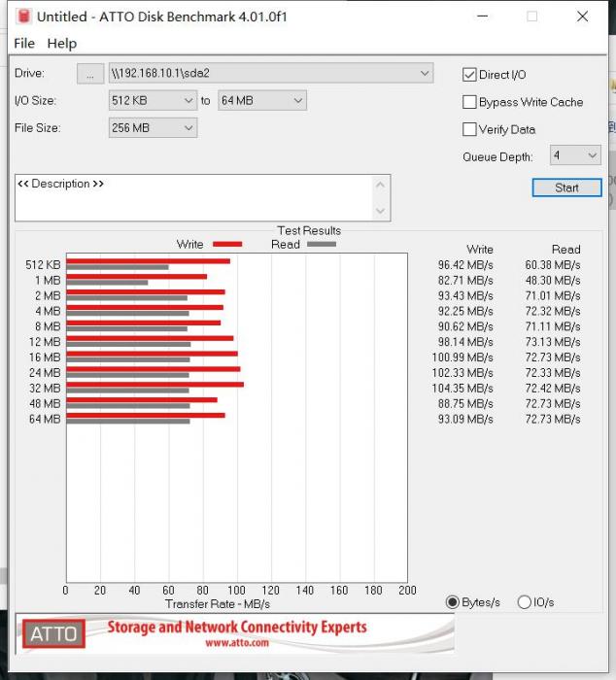The height and width of the screenshot is (680, 616).
Task: Select the Bytes/s radio button
Action: point(453,602)
